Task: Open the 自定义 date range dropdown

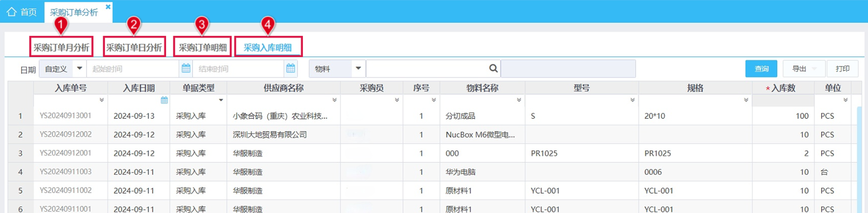Action: [62, 69]
